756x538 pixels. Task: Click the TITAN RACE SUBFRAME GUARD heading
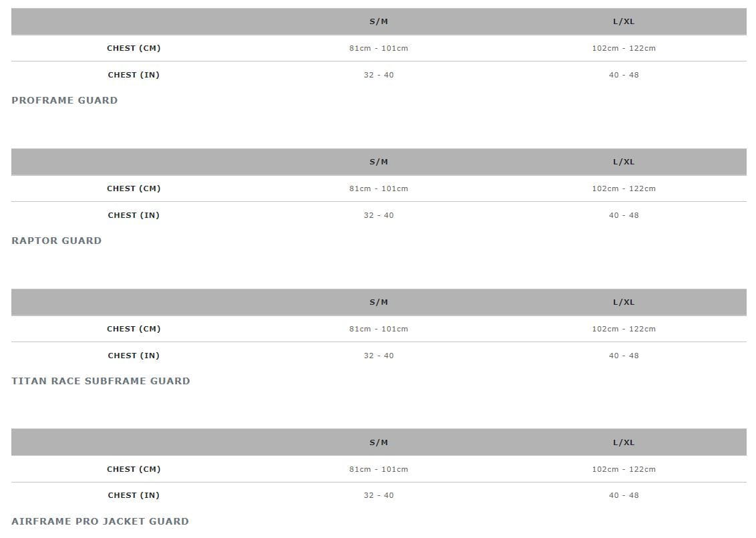tap(101, 381)
